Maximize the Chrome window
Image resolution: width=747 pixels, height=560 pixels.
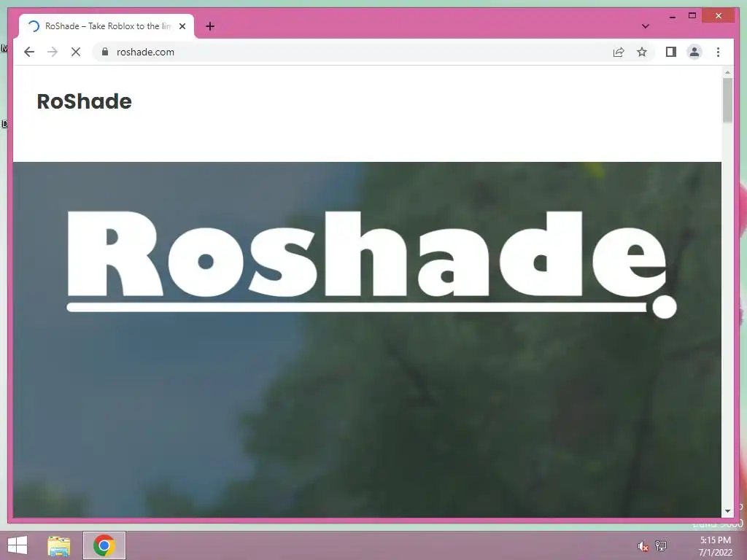click(x=692, y=16)
